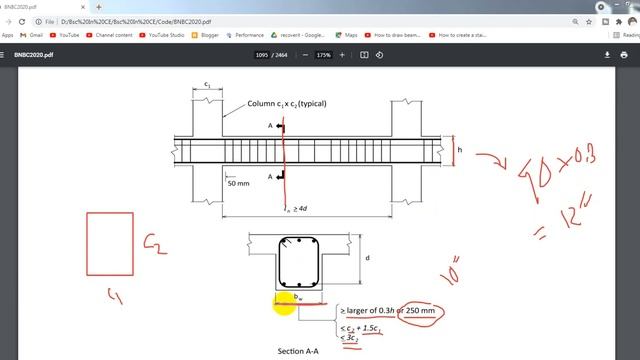
Task: Open the extensions puzzle icon
Action: click(x=619, y=22)
